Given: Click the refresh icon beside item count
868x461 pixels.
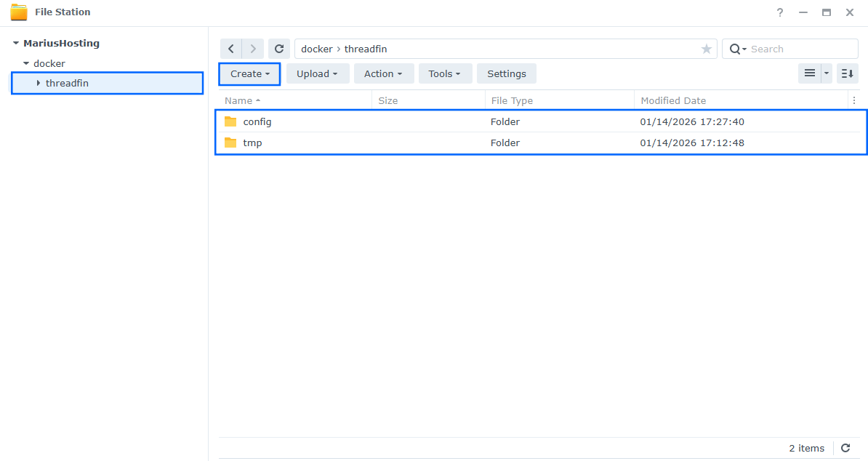Looking at the screenshot, I should [x=845, y=448].
